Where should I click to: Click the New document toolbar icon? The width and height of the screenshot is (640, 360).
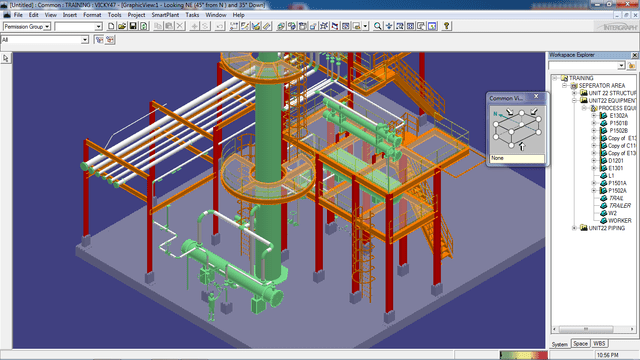111,26
